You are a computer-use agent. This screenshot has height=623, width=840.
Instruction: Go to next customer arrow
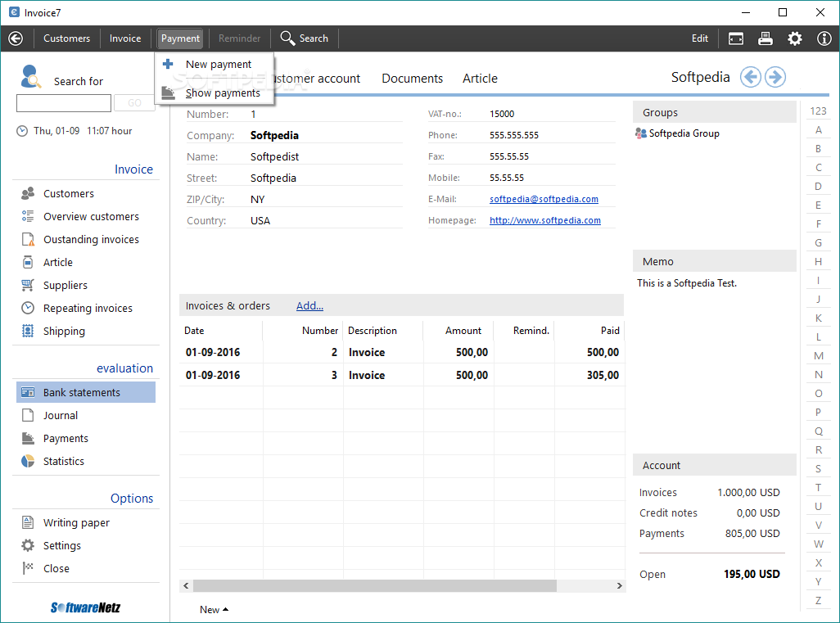coord(775,77)
